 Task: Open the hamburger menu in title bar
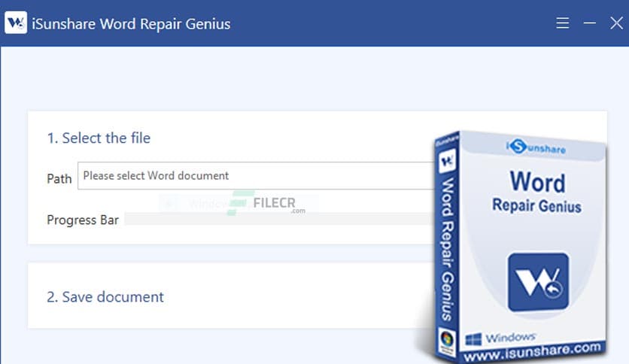click(x=562, y=23)
